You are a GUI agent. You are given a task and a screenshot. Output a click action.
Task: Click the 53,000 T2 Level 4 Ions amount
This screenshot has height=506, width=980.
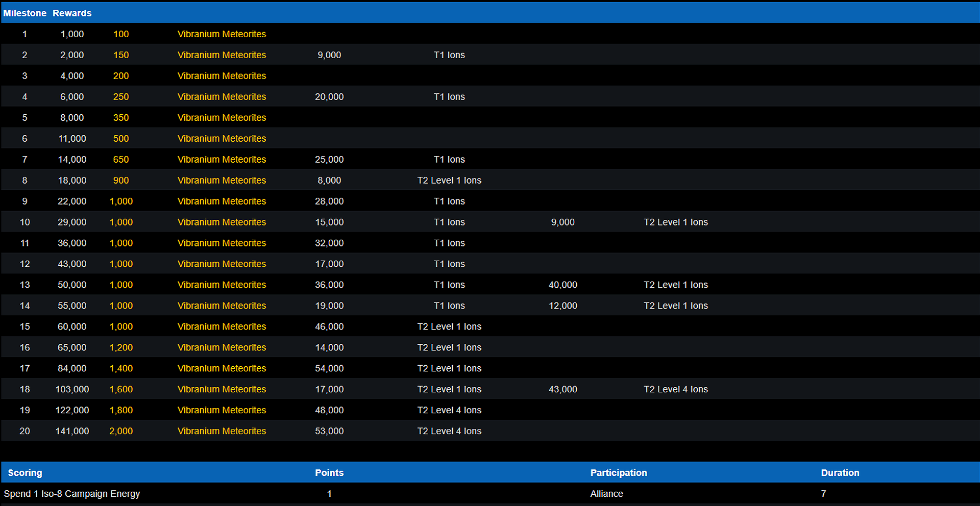329,432
